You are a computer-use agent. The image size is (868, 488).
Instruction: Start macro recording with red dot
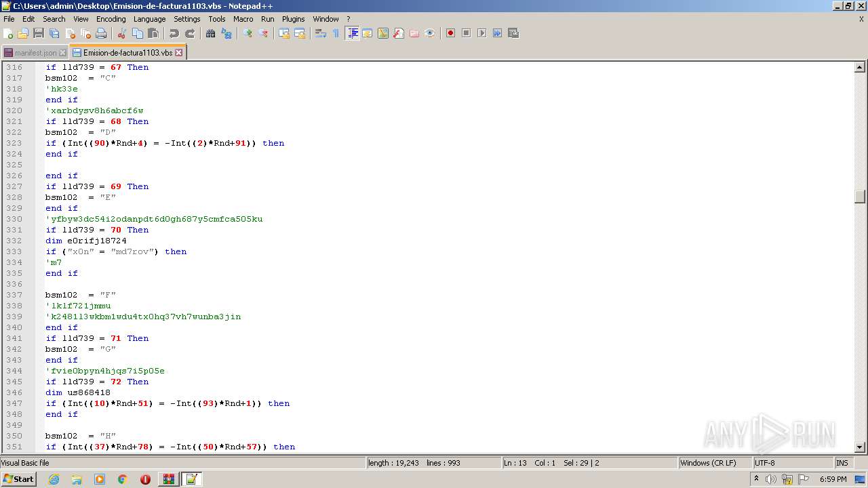[x=450, y=33]
